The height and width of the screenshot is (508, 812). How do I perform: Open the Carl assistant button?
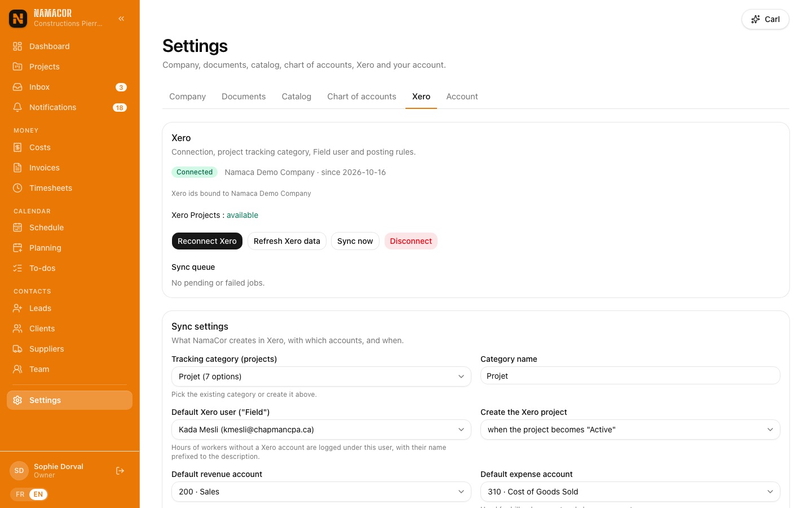pyautogui.click(x=765, y=19)
